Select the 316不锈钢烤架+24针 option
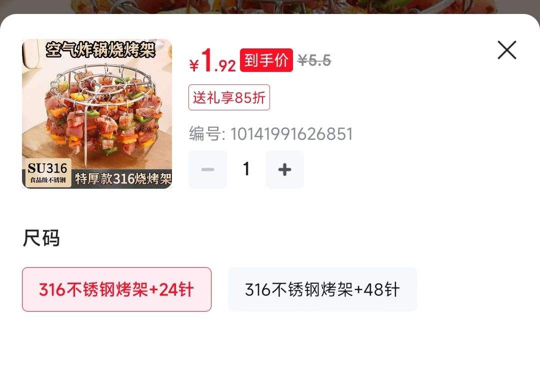The width and height of the screenshot is (540, 392). (116, 289)
